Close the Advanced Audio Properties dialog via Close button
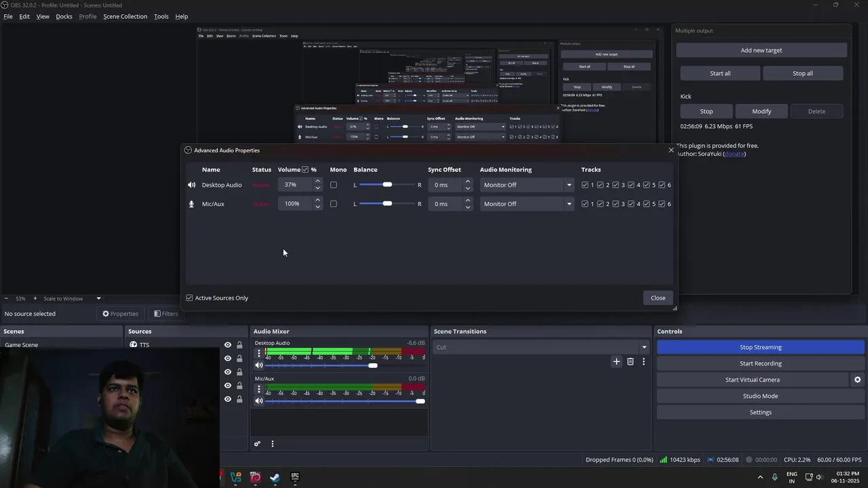 (658, 298)
